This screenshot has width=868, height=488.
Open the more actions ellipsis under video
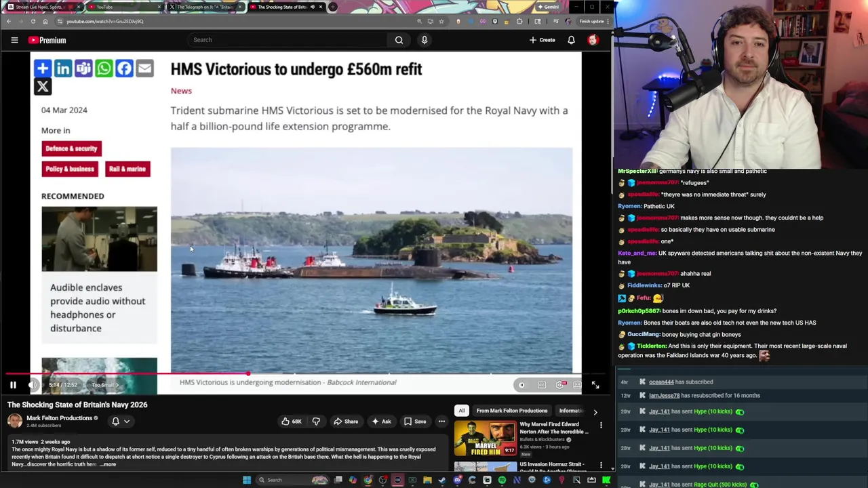[x=441, y=422]
